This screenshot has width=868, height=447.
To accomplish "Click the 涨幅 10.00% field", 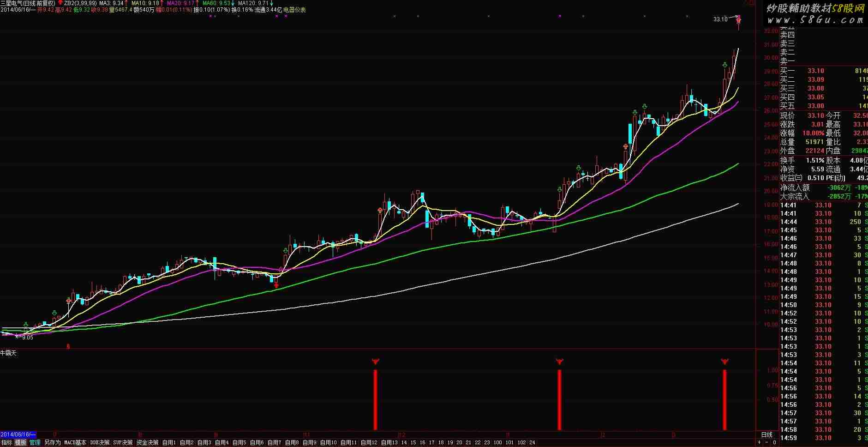I will point(802,133).
